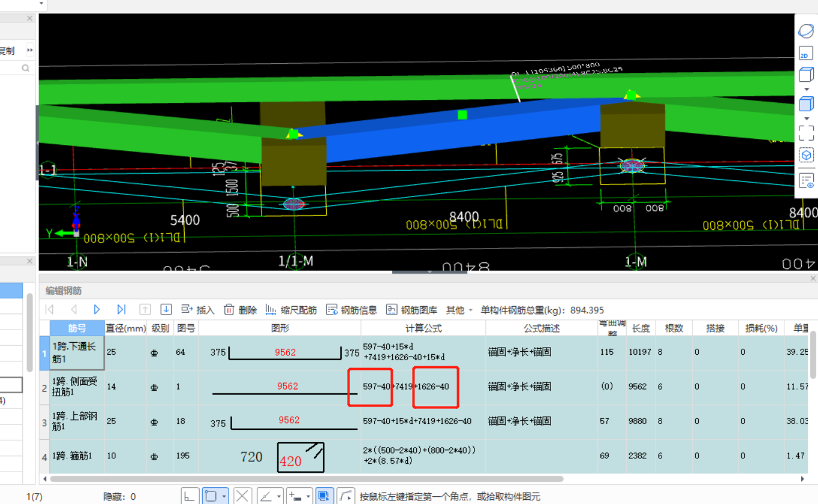Image resolution: width=818 pixels, height=504 pixels.
Task: Select the wireframe cube view icon
Action: pos(805,76)
